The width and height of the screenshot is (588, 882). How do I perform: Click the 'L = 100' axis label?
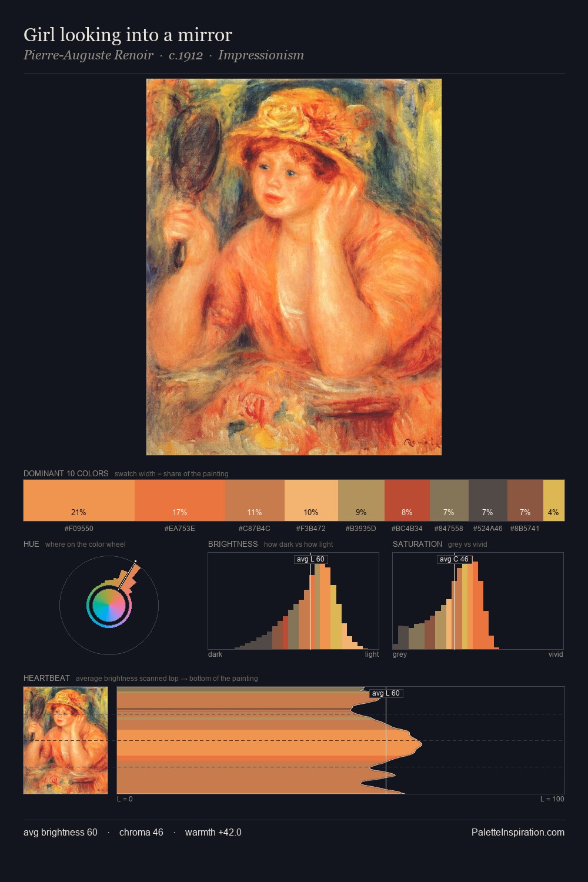(x=552, y=799)
